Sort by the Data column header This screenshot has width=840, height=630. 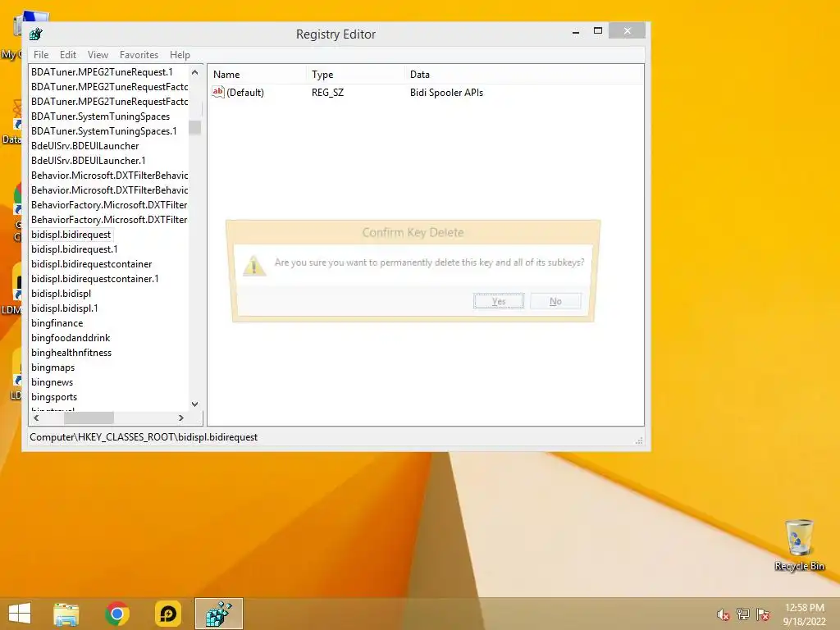pyautogui.click(x=523, y=75)
